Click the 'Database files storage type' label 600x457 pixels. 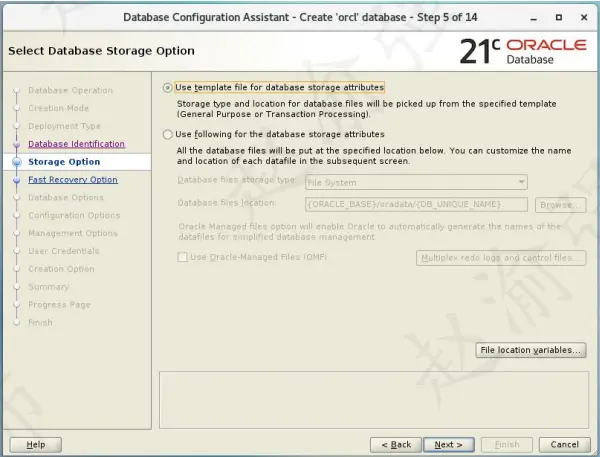[236, 180]
